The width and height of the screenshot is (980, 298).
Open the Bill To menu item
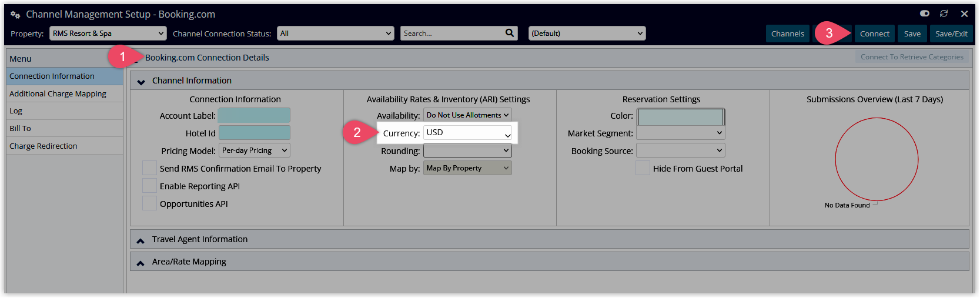65,128
